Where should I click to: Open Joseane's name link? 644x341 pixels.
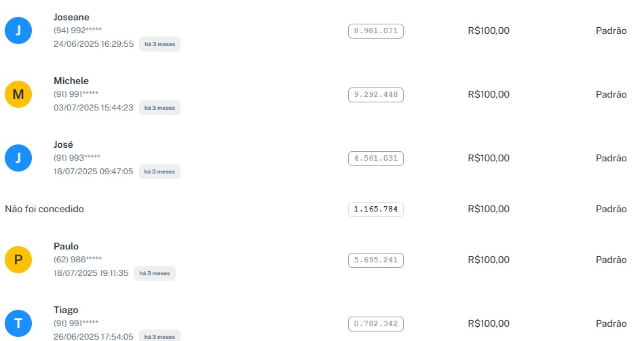tap(71, 17)
